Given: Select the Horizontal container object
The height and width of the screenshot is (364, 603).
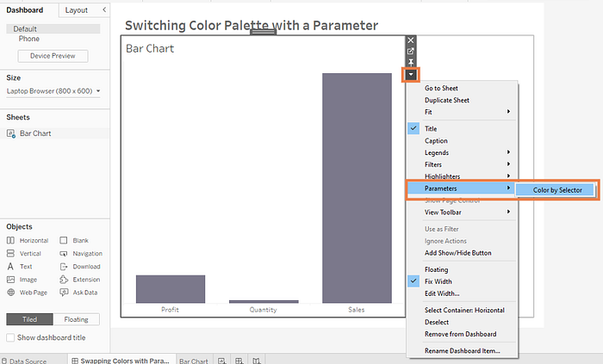Looking at the screenshot, I should coord(28,240).
